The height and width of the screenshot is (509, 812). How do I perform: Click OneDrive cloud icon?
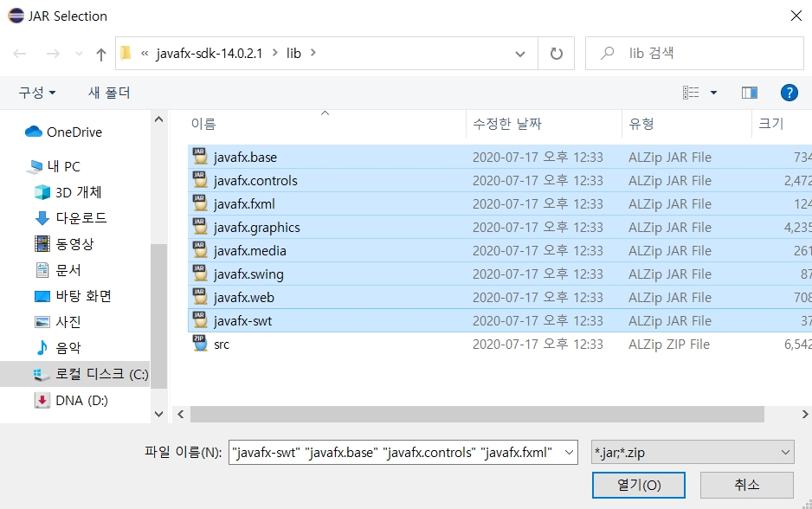[x=34, y=132]
